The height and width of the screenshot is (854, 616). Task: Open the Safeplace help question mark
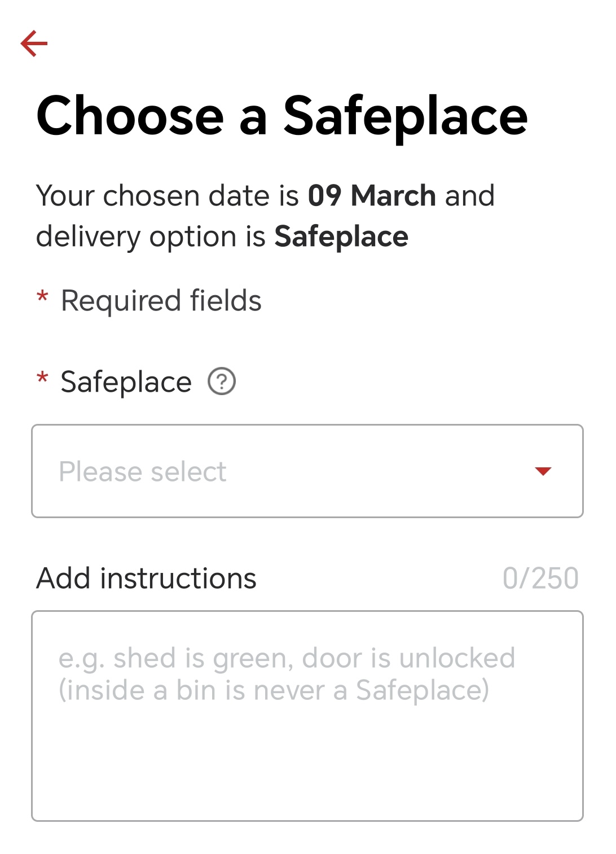[222, 381]
